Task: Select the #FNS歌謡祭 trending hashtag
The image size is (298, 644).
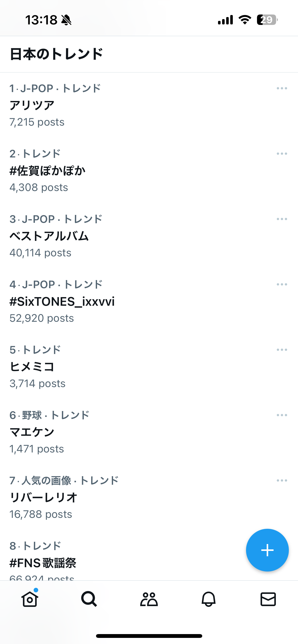Action: pos(43,563)
